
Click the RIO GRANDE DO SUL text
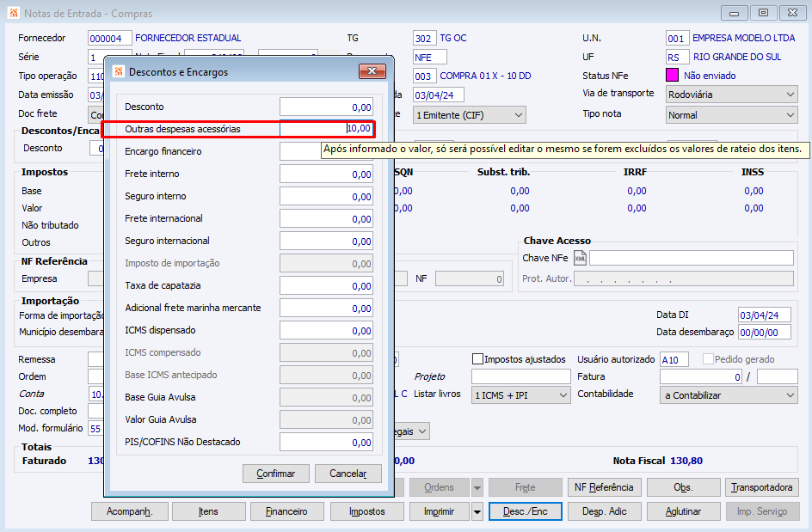point(737,57)
